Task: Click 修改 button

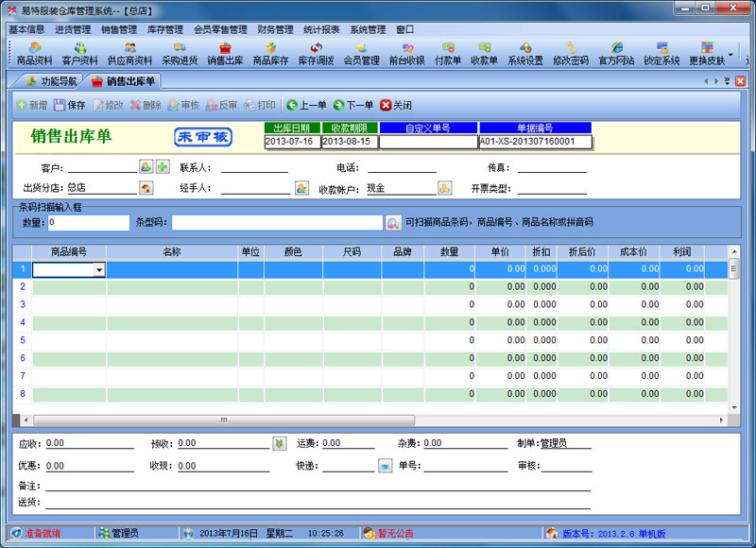Action: coord(108,105)
